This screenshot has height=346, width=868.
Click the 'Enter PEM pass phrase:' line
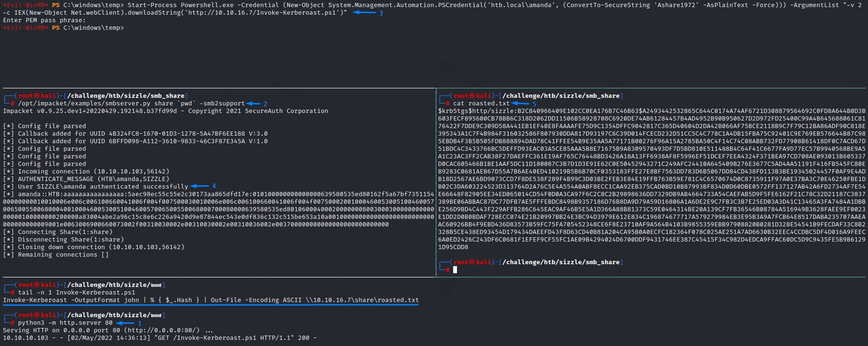point(44,20)
